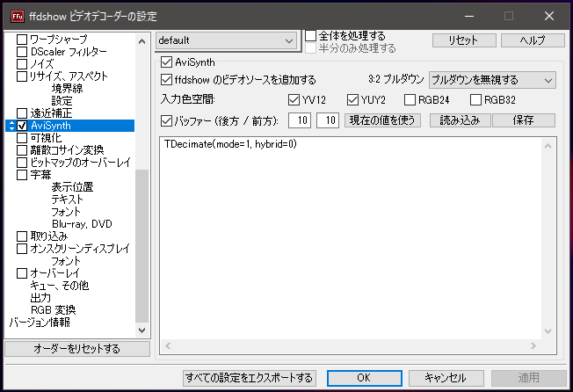Click the ffdshow app icon in title bar
573x392 pixels.
point(18,16)
